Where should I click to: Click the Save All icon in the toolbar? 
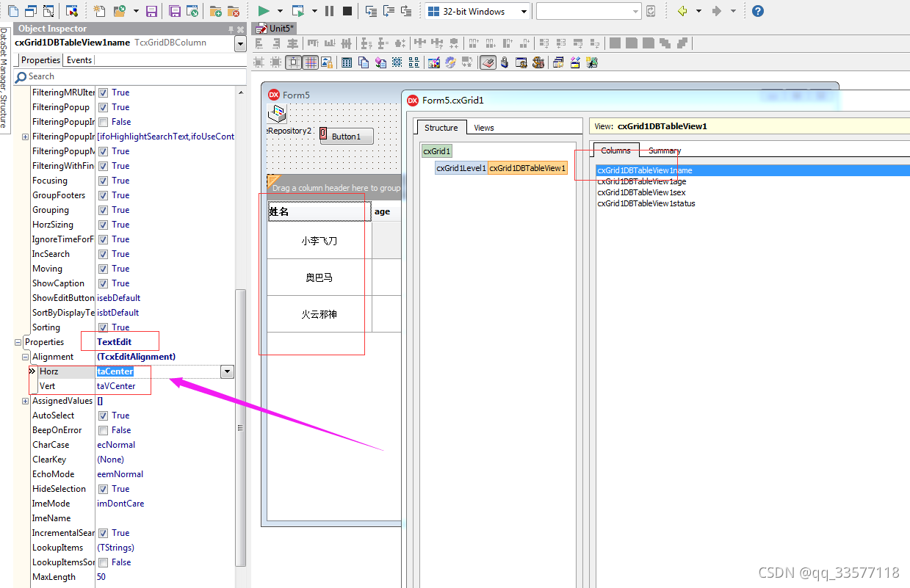(173, 11)
